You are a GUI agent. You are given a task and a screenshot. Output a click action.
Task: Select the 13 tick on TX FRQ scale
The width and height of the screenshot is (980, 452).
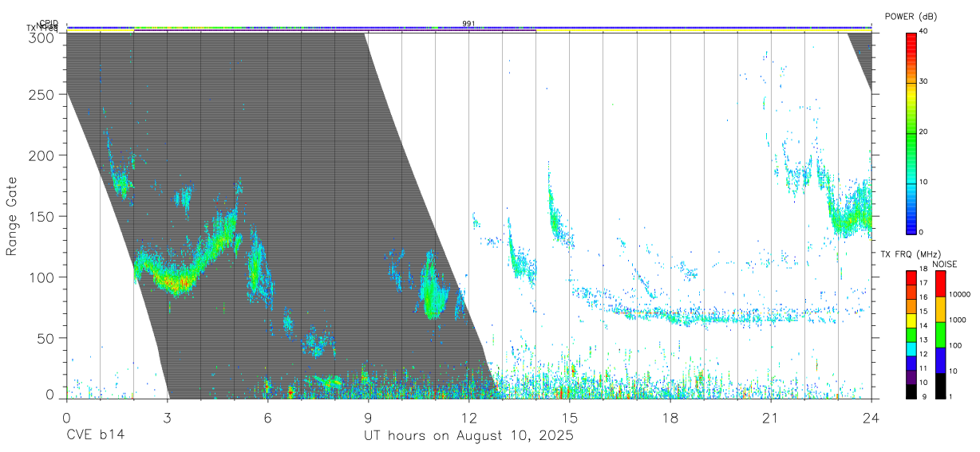923,340
